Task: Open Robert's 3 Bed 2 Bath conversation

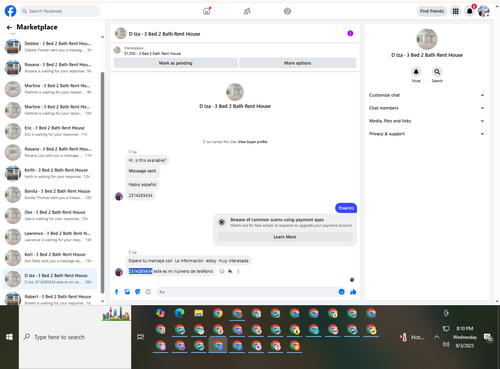Action: (49, 299)
